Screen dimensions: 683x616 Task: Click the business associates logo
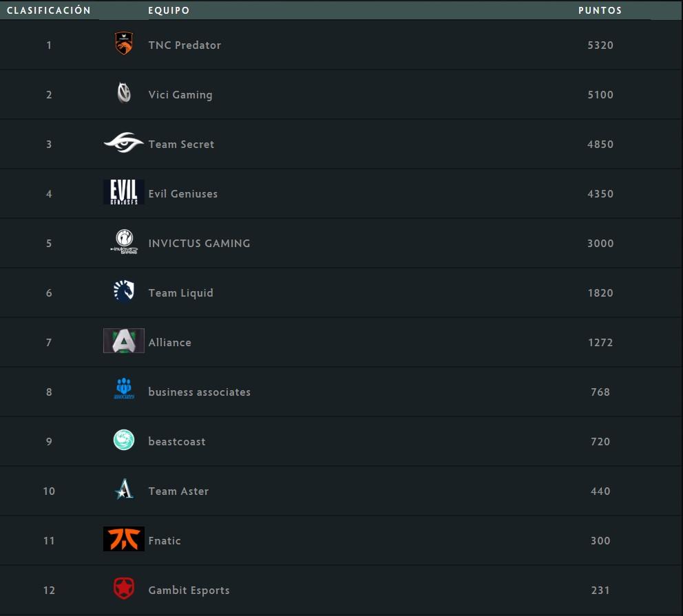pos(124,388)
